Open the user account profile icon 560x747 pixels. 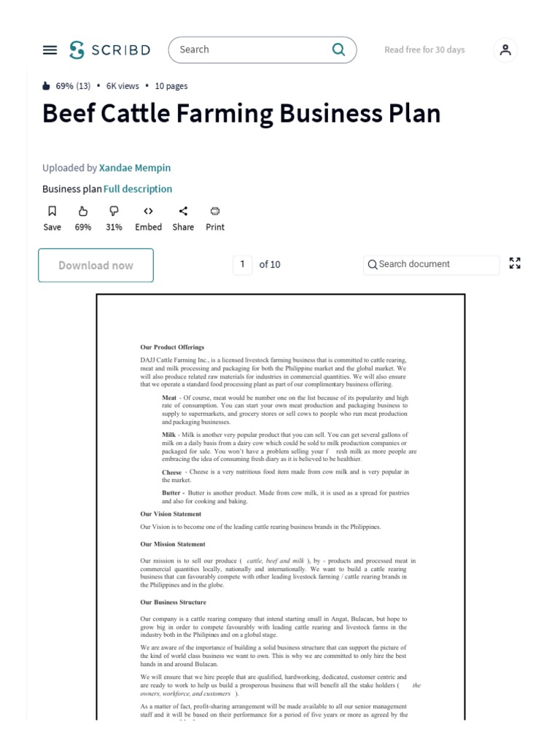click(x=505, y=50)
